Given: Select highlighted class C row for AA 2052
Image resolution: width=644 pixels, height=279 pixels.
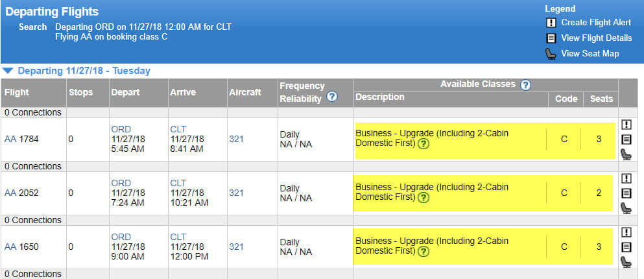Looking at the screenshot, I should (483, 193).
